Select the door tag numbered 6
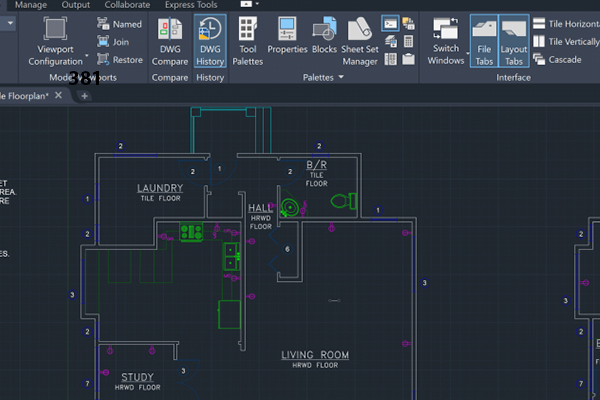The height and width of the screenshot is (400, 600). tap(287, 249)
